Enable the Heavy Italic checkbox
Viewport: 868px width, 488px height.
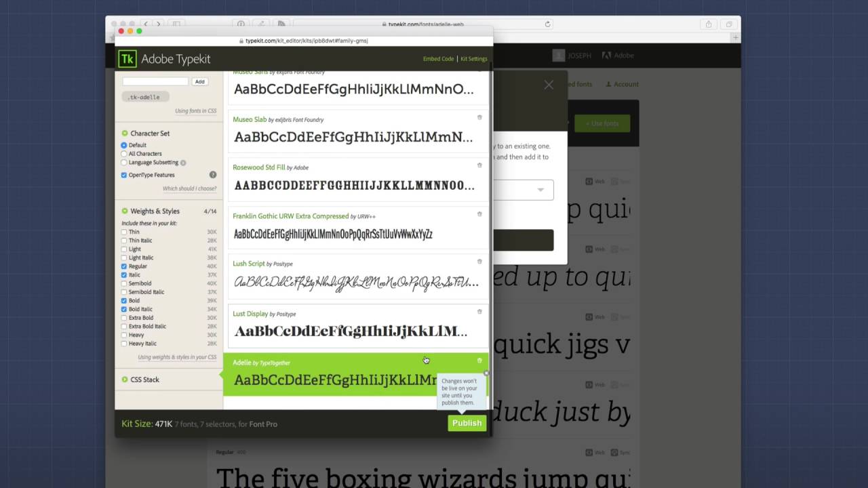pos(124,344)
